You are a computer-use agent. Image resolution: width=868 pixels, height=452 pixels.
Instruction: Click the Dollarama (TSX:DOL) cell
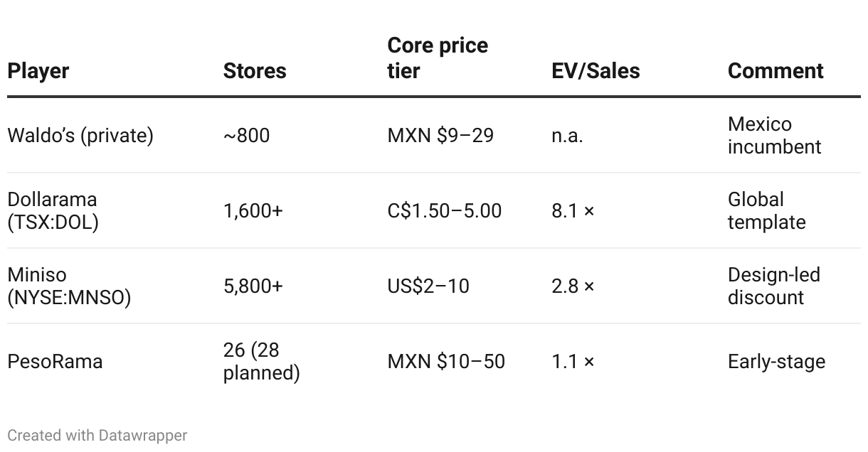pos(53,210)
